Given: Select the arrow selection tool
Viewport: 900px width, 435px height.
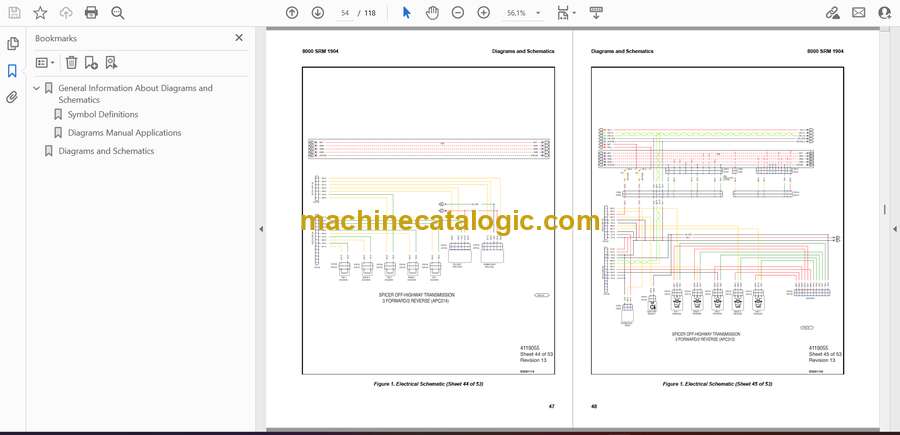Looking at the screenshot, I should (406, 13).
